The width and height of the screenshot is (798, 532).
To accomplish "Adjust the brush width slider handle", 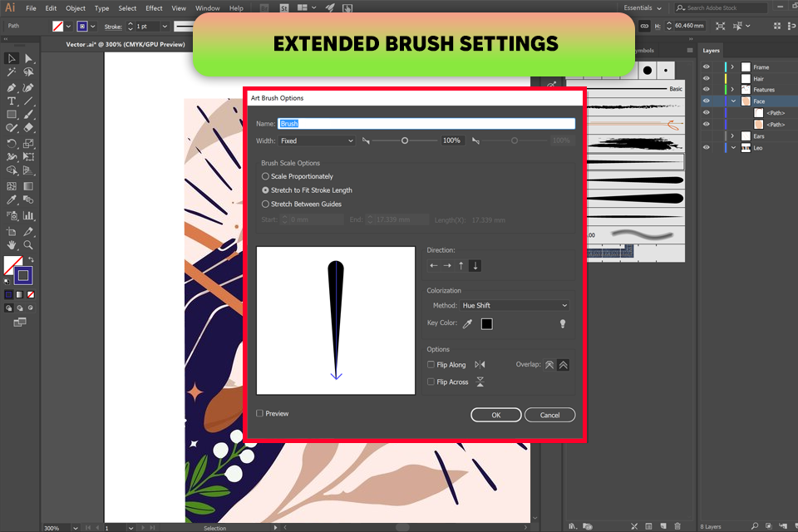I will pyautogui.click(x=405, y=140).
